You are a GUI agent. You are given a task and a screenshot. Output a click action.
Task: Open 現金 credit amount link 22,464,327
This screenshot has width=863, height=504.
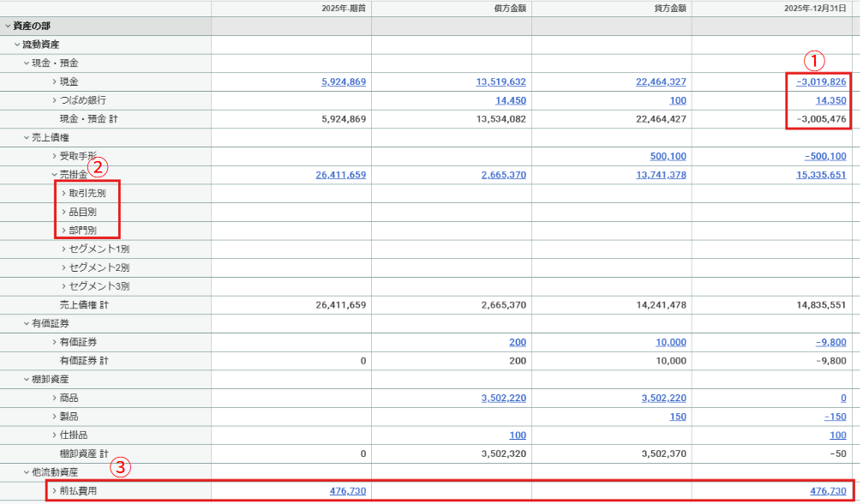click(661, 82)
